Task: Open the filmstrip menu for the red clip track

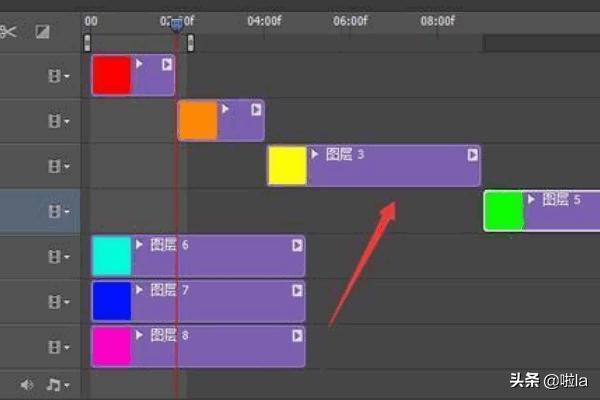Action: coord(59,76)
